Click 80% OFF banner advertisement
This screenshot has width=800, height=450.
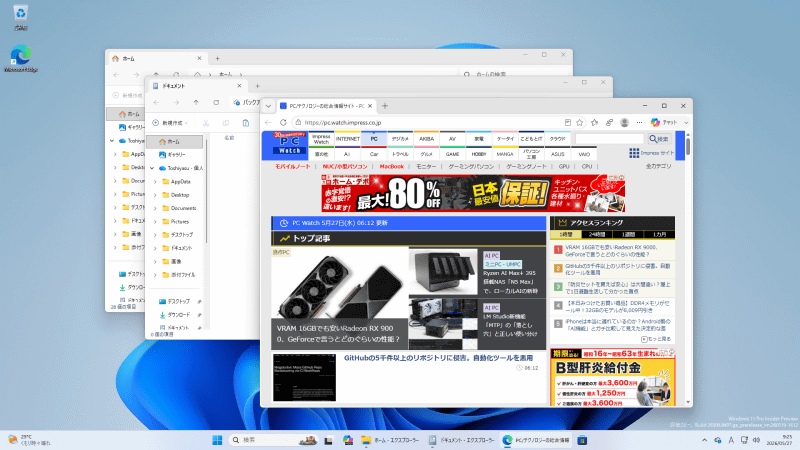pos(473,193)
